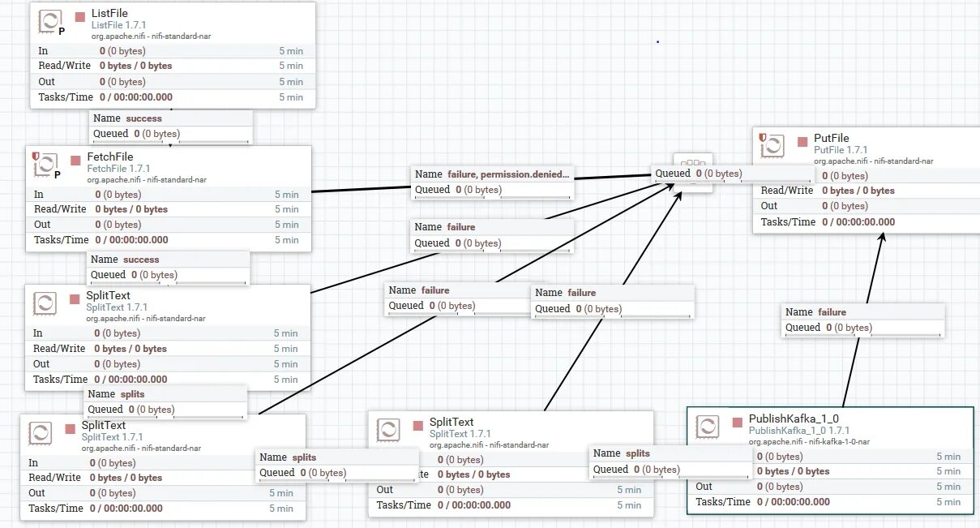Screen dimensions: 980x528
Task: Click the FetchFile 'Tasks/Time' statistics row
Action: [x=169, y=240]
